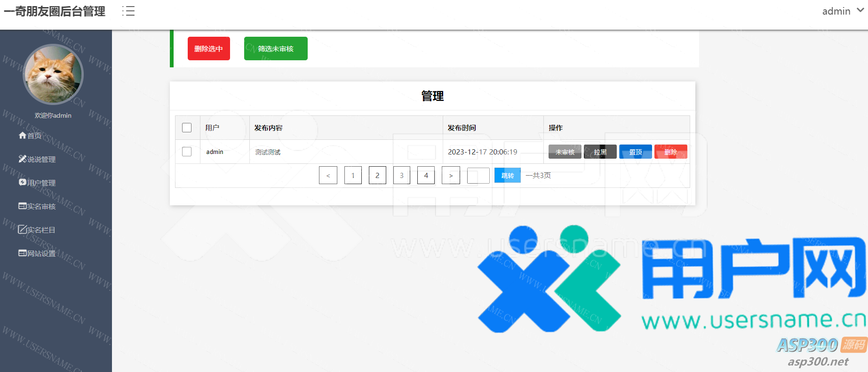Viewport: 868px width, 372px height.
Task: Click the 测试测试 post content link
Action: [268, 152]
